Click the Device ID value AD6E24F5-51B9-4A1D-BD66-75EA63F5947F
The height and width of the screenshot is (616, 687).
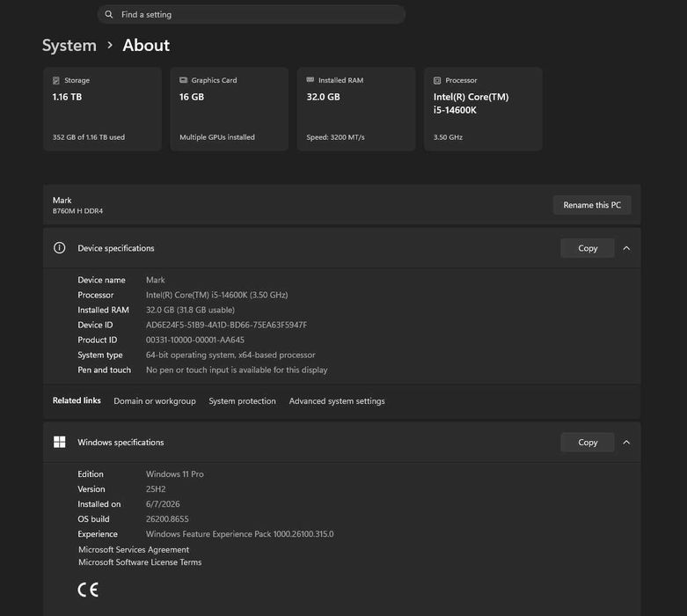click(227, 325)
